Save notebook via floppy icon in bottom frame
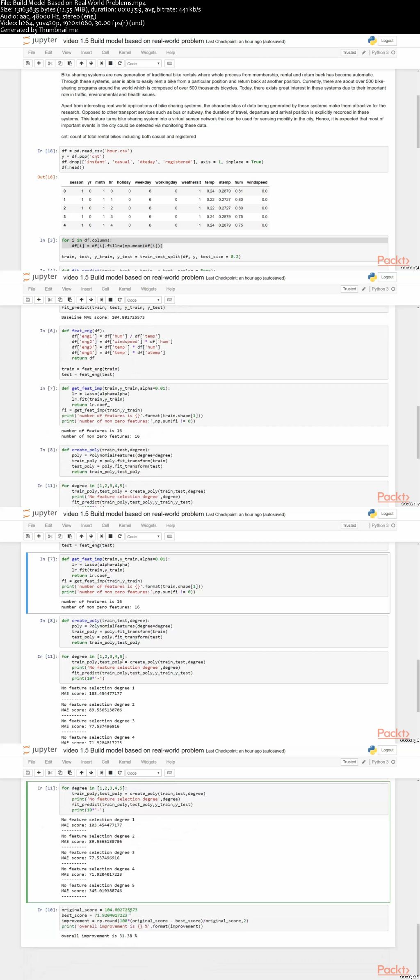 point(27,773)
